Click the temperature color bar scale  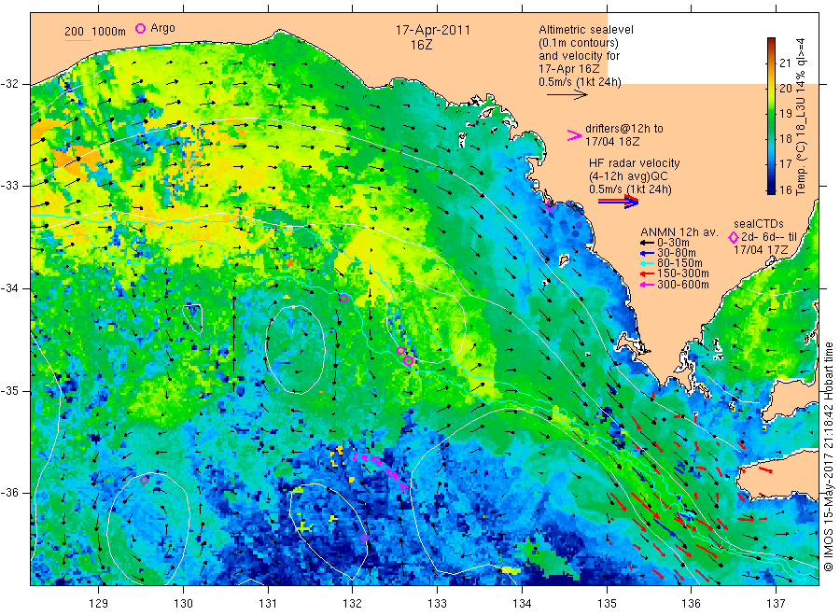771,115
